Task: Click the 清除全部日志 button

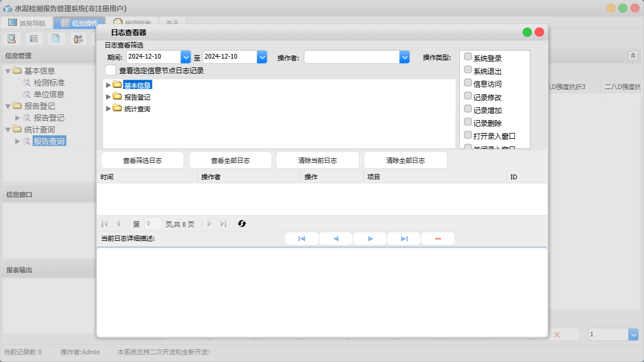Action: pos(405,160)
